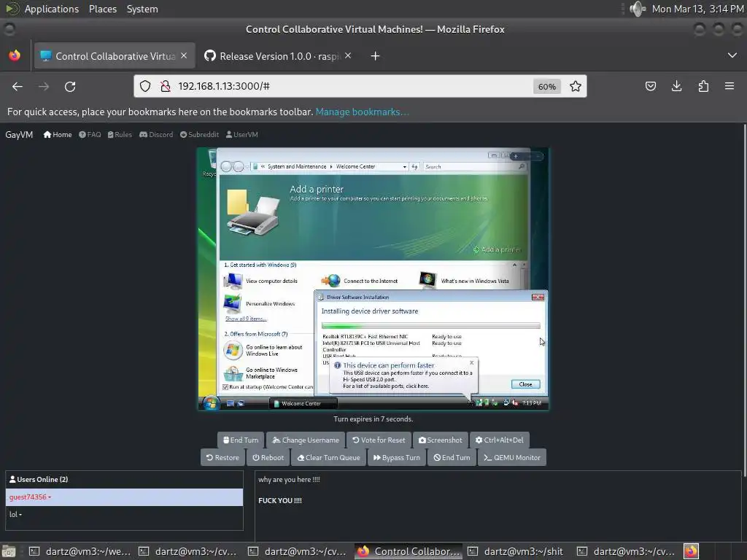Open the list all tabs chevron

point(732,55)
